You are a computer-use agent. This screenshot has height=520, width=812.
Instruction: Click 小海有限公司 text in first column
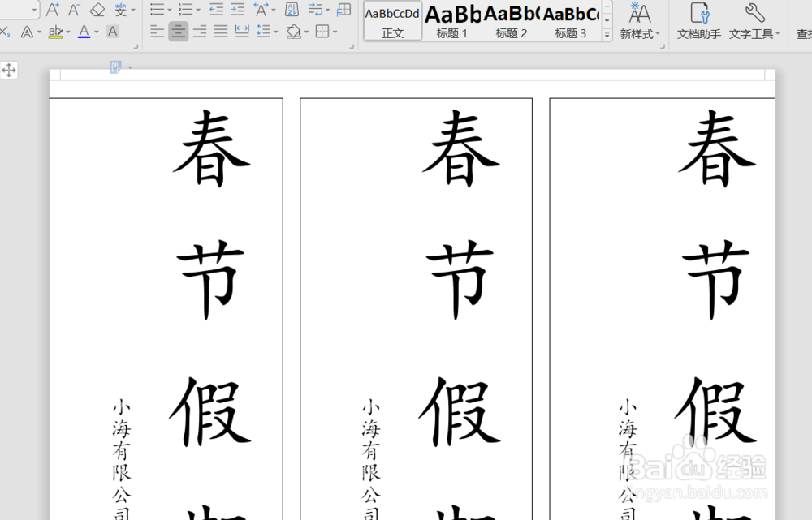click(x=122, y=458)
